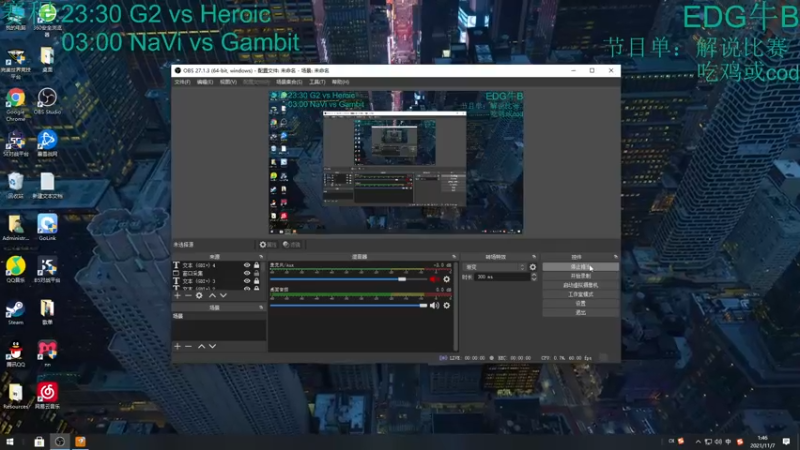The image size is (800, 450).
Task: Open File menu in OBS
Action: 182,82
